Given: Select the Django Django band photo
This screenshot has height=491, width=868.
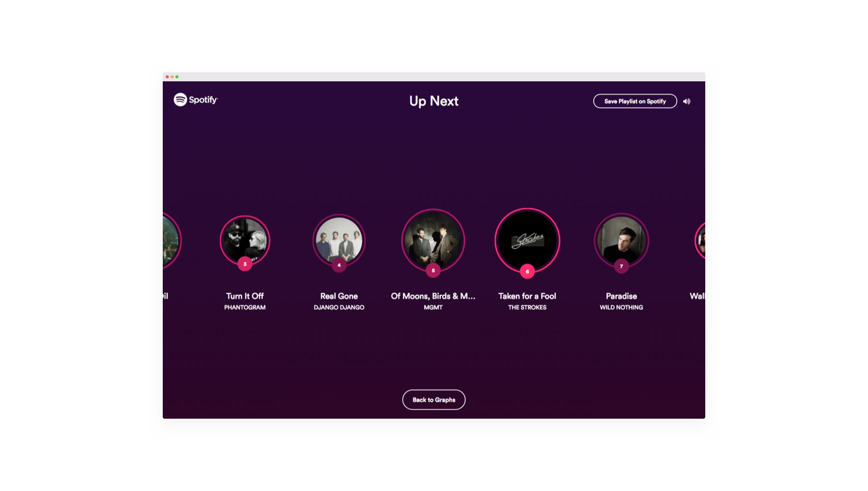Looking at the screenshot, I should pos(339,240).
